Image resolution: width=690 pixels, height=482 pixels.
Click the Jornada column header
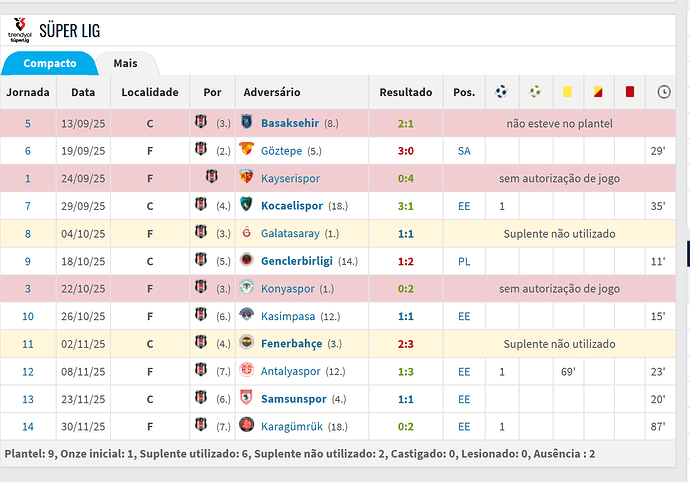tap(28, 92)
